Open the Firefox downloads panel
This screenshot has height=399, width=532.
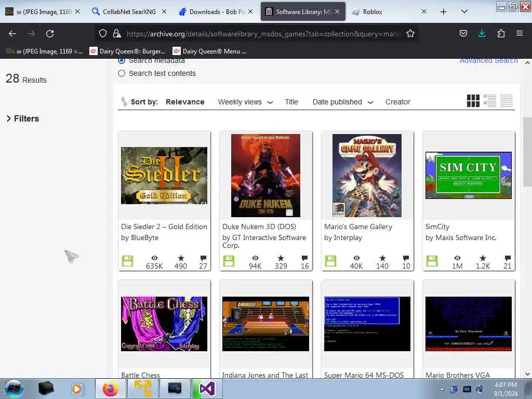click(x=482, y=33)
